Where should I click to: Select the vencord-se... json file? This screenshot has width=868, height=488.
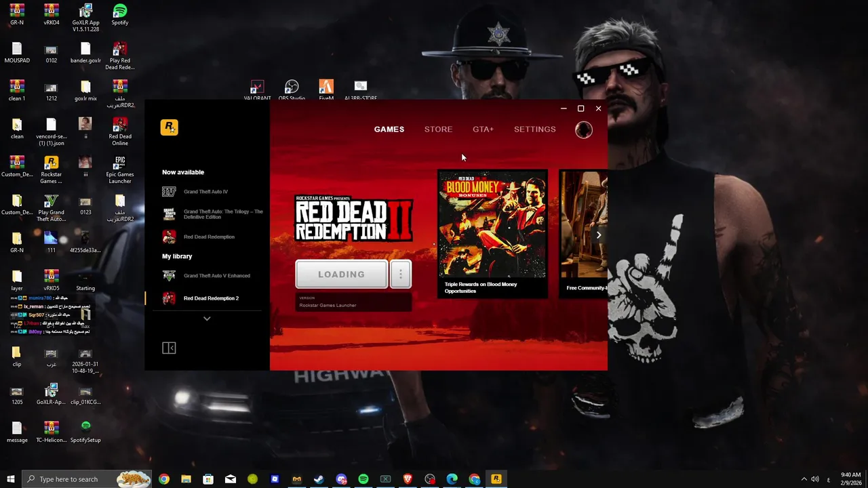(51, 132)
